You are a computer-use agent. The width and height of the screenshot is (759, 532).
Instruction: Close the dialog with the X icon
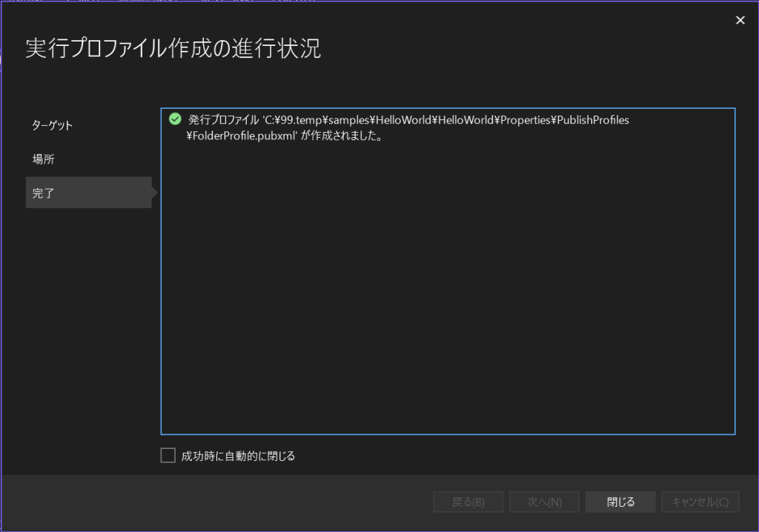(740, 20)
